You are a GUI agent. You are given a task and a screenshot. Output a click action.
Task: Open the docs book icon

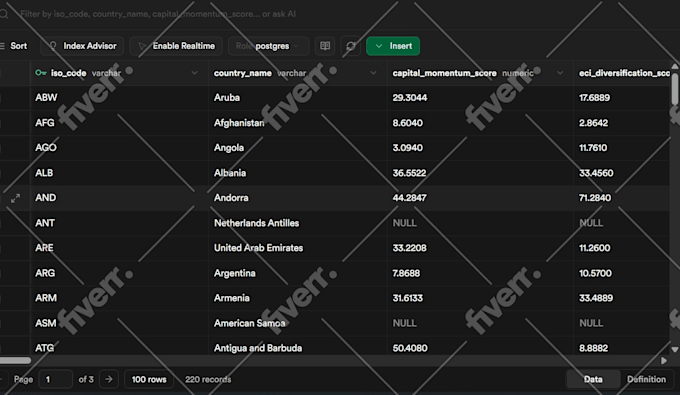(325, 46)
